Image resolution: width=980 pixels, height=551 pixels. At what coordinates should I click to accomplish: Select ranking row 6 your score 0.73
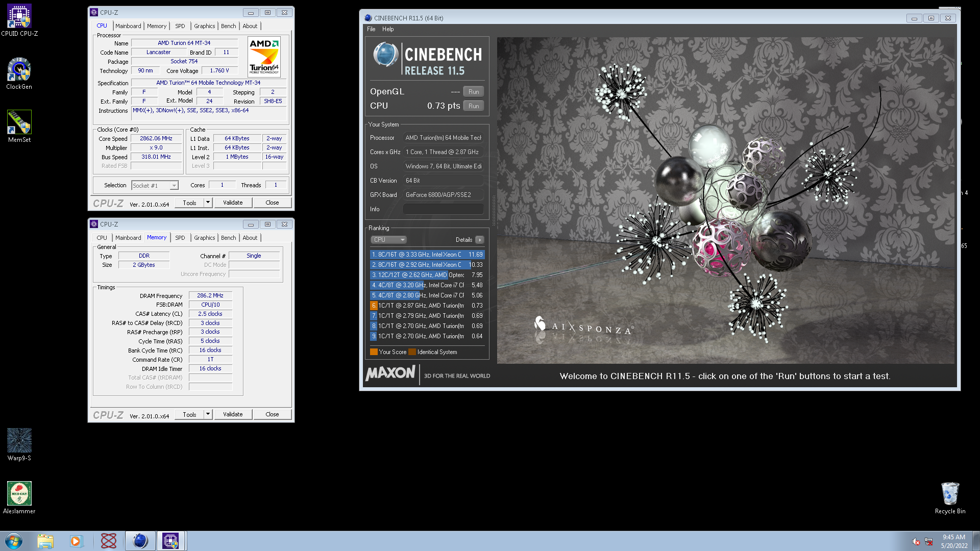click(427, 306)
